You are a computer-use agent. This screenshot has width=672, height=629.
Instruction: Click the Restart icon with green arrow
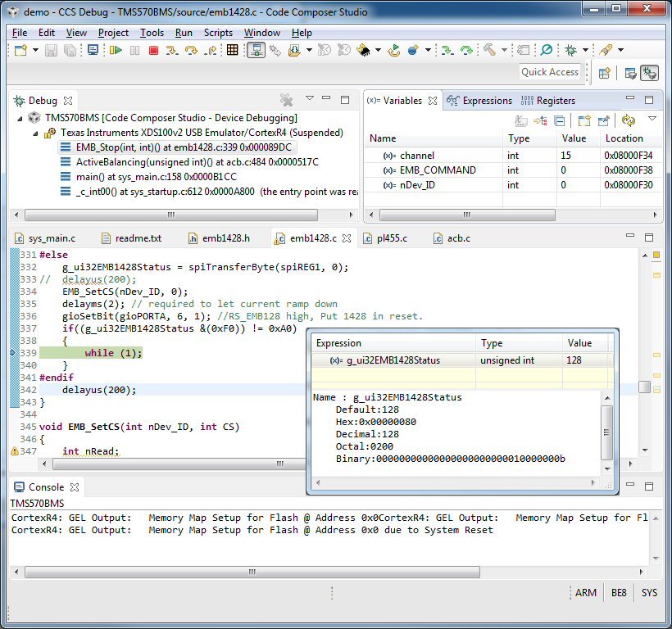point(394,50)
